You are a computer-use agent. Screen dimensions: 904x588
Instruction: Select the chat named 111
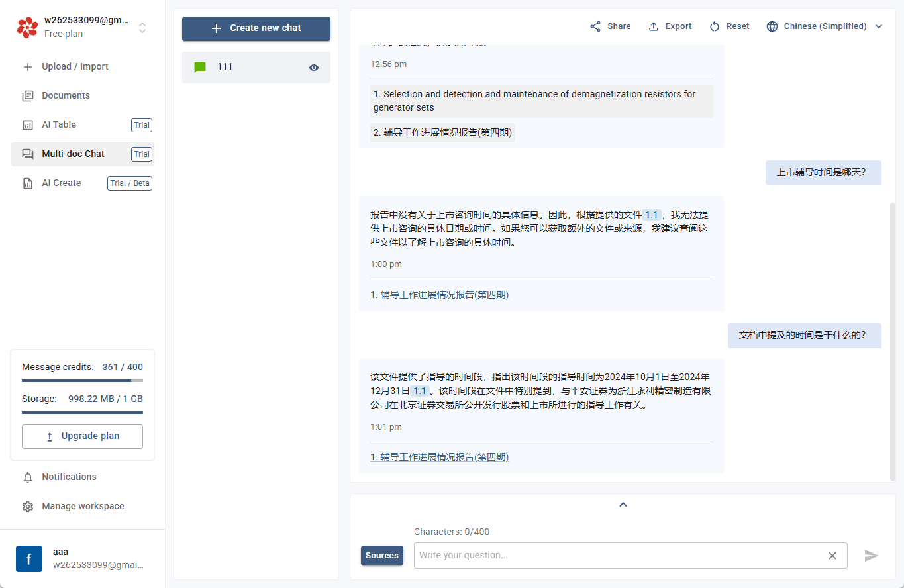click(256, 68)
